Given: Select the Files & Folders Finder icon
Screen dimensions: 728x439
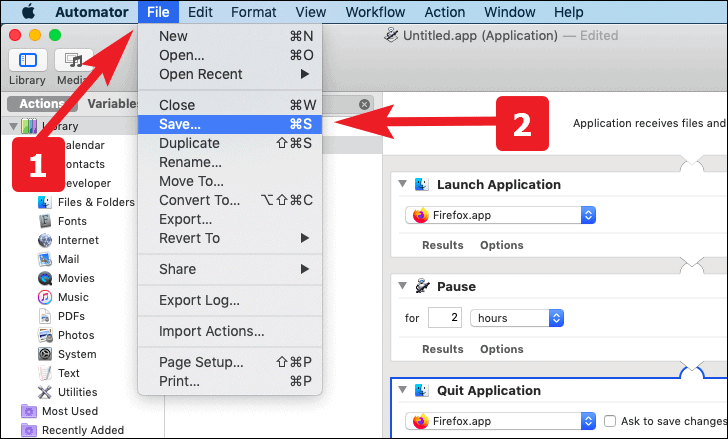Looking at the screenshot, I should point(45,202).
